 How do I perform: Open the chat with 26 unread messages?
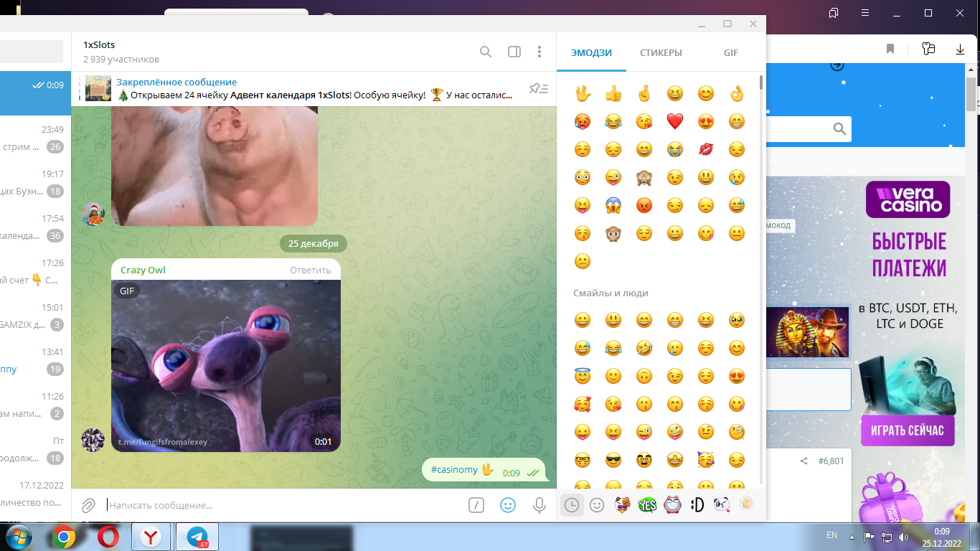(36, 138)
